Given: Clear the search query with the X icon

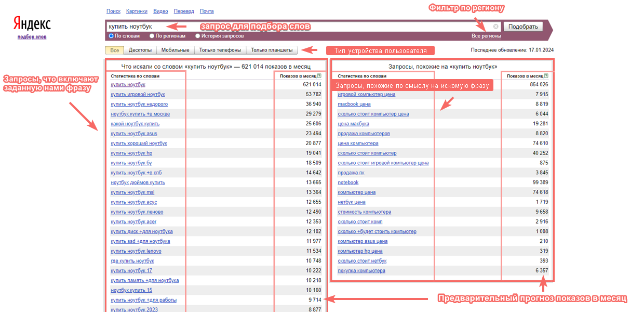Looking at the screenshot, I should pyautogui.click(x=495, y=27).
